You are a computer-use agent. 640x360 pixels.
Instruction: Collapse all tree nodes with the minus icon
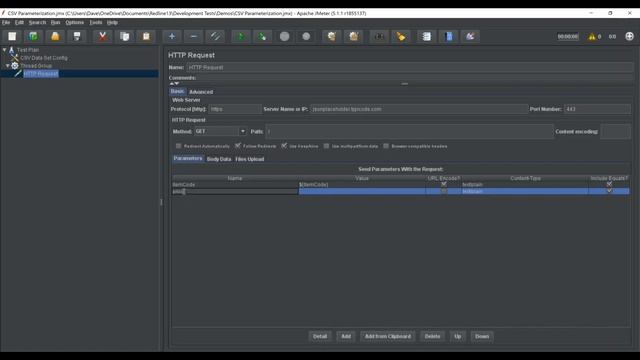(193, 36)
